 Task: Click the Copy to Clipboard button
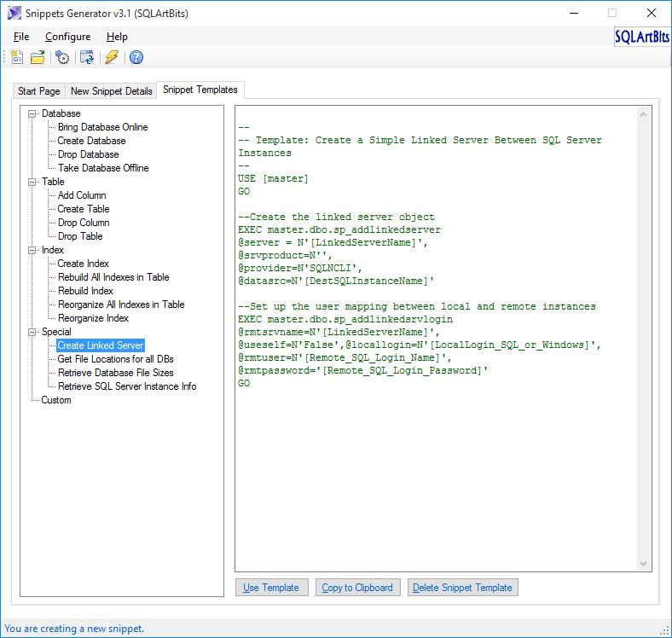(357, 588)
